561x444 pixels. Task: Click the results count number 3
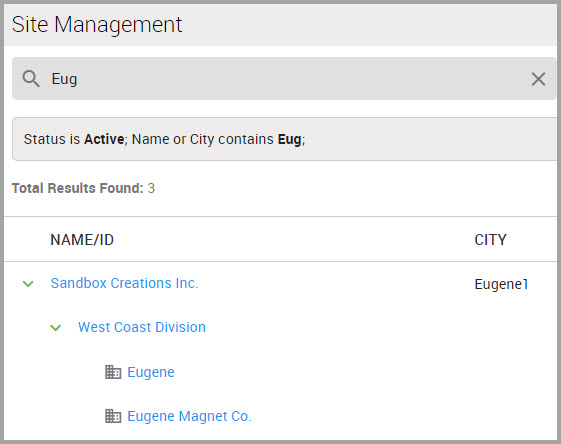[151, 188]
